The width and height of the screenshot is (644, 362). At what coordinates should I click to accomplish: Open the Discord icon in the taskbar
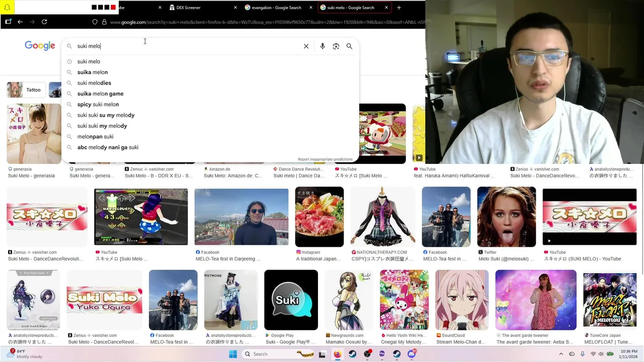click(x=412, y=354)
